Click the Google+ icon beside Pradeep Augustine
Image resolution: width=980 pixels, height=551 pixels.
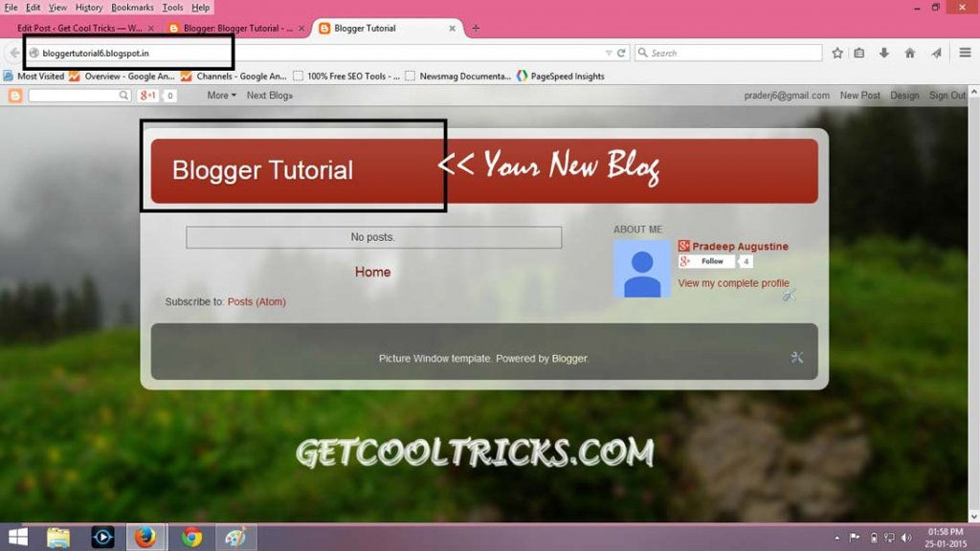pyautogui.click(x=683, y=246)
